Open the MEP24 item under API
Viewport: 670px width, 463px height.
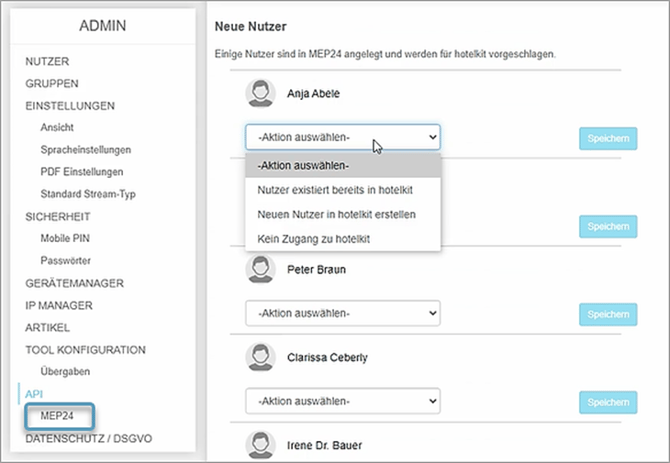pyautogui.click(x=57, y=416)
